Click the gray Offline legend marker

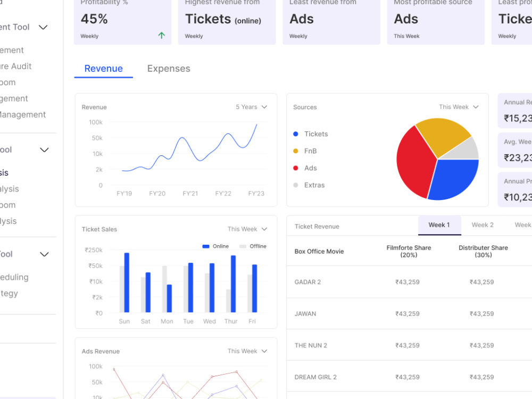pyautogui.click(x=243, y=246)
